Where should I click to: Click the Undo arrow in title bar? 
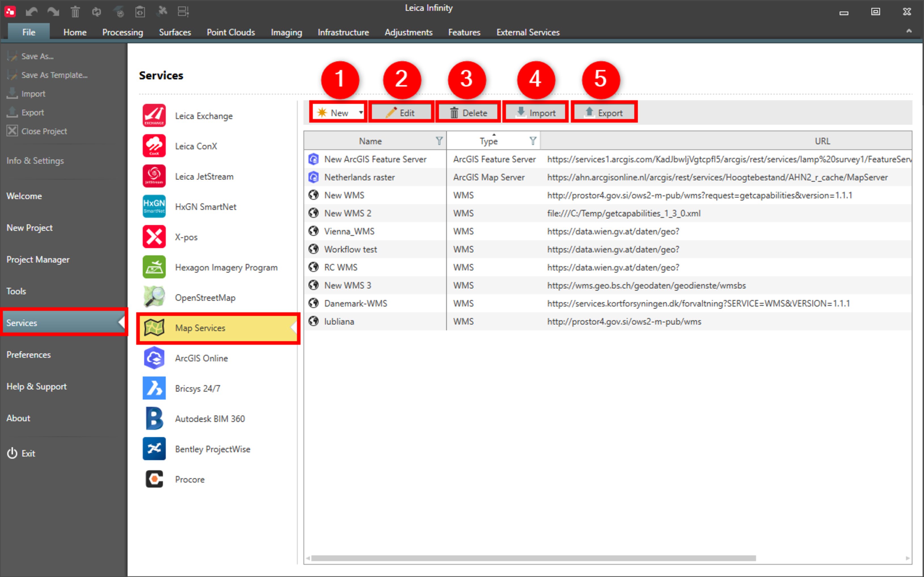click(x=31, y=12)
